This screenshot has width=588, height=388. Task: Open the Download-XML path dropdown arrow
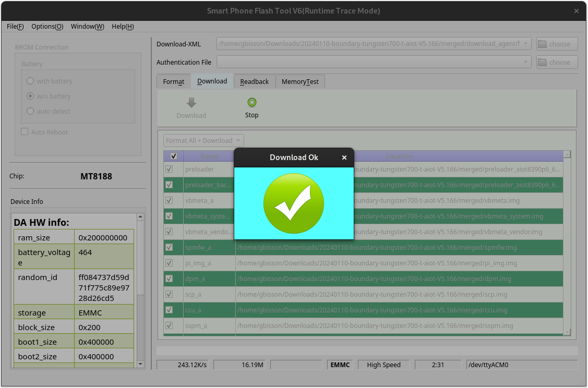pyautogui.click(x=525, y=43)
